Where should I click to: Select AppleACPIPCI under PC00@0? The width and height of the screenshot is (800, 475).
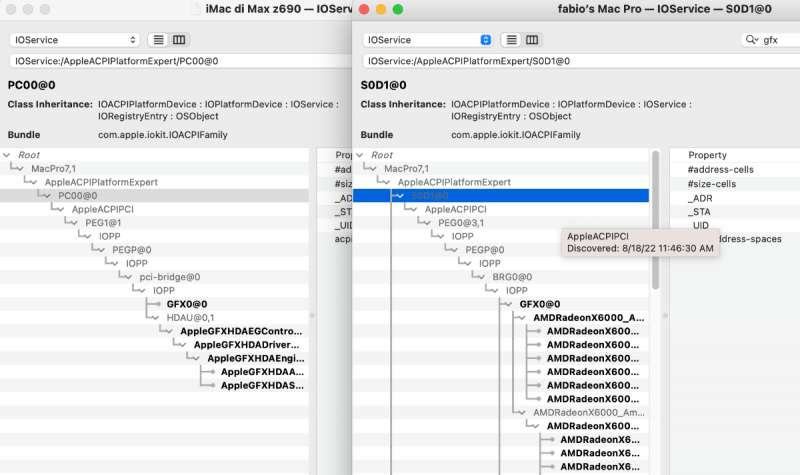click(x=103, y=209)
